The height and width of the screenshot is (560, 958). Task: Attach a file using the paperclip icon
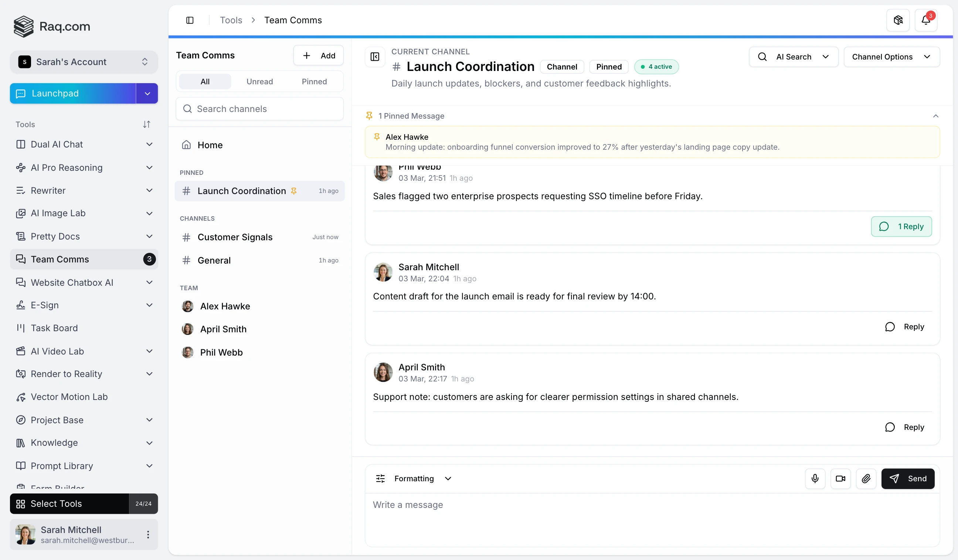coord(866,479)
